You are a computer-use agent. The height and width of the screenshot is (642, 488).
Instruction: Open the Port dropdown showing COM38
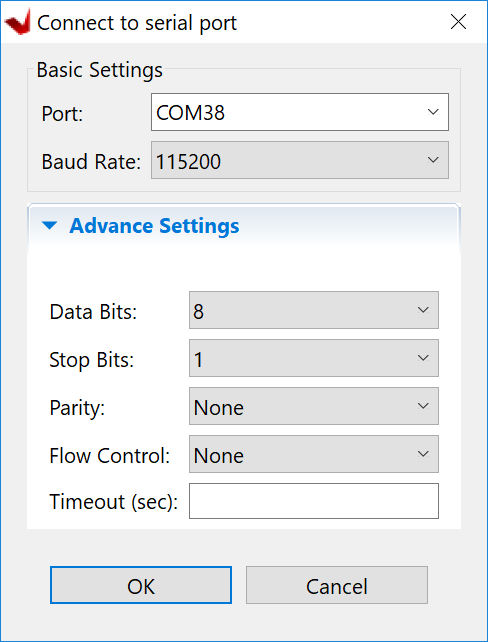coord(300,112)
